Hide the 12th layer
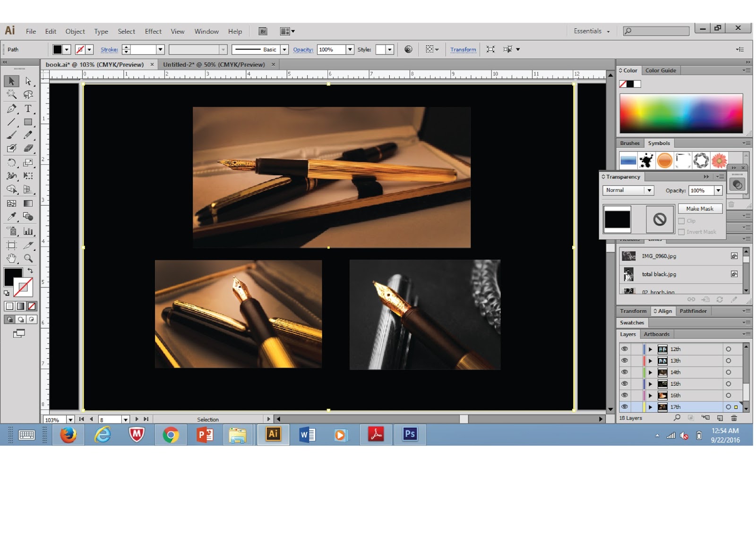This screenshot has height=534, width=756. (625, 349)
